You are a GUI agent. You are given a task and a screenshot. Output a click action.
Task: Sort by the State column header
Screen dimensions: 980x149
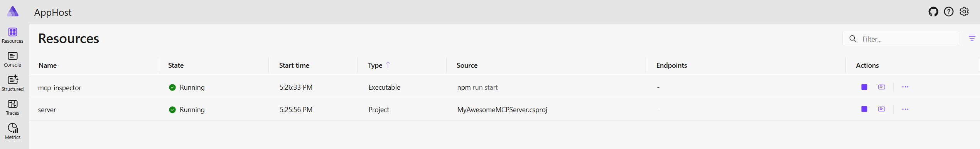[176, 65]
